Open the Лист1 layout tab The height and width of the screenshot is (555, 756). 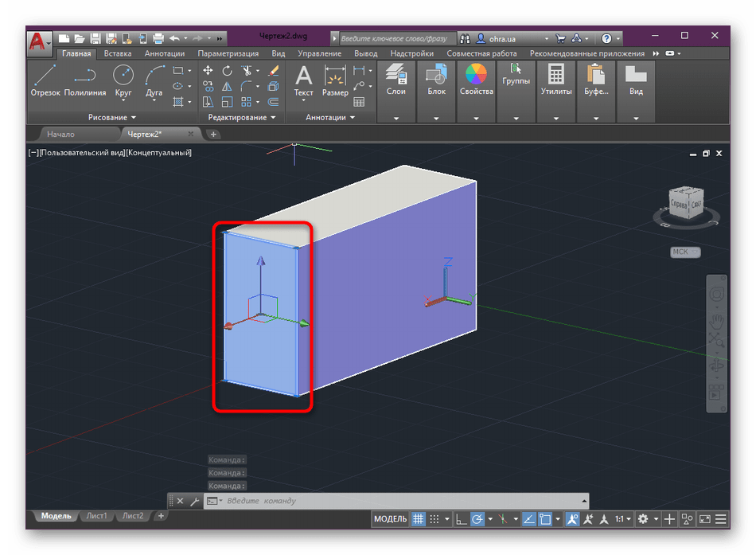(x=97, y=516)
